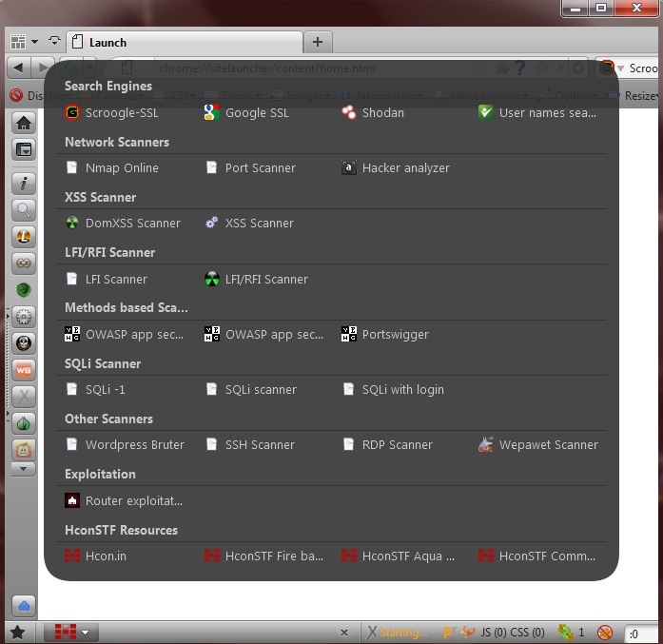The height and width of the screenshot is (644, 663).
Task: Click the italic i info sidebar icon
Action: click(24, 184)
